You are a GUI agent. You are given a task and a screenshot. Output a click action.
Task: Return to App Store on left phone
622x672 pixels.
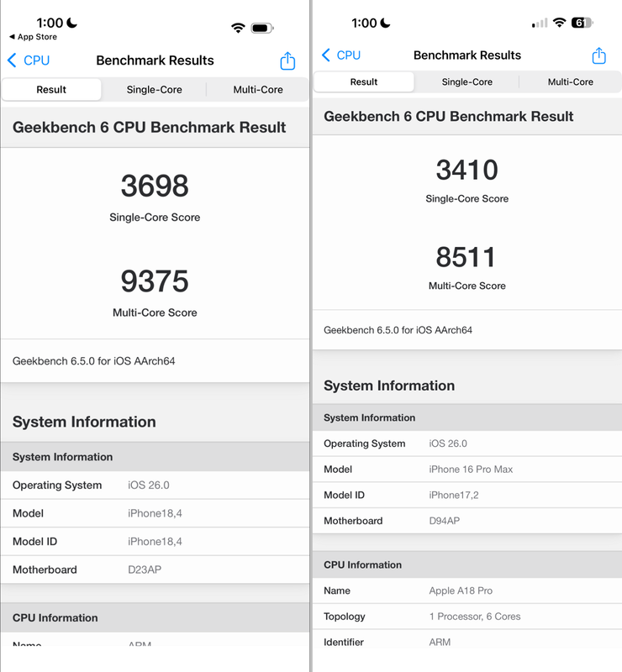(x=33, y=37)
